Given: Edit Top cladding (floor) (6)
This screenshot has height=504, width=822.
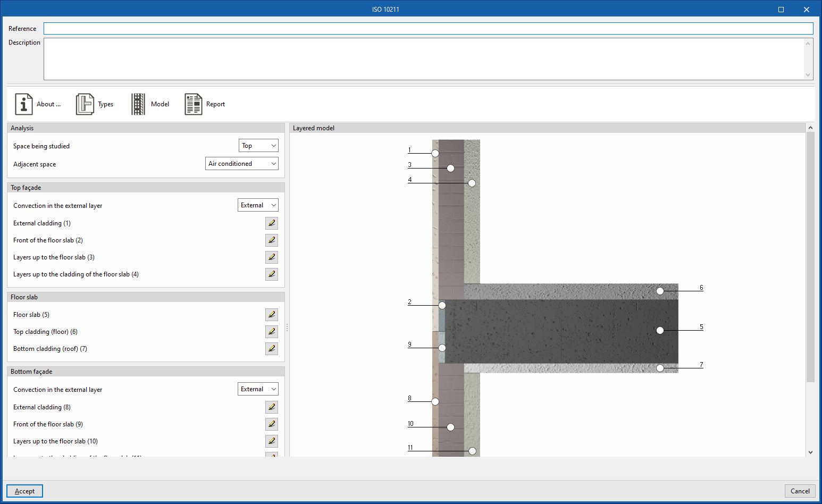Looking at the screenshot, I should coord(272,332).
